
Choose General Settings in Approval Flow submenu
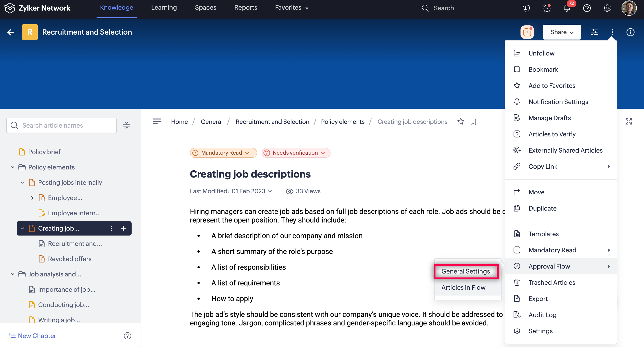click(465, 271)
